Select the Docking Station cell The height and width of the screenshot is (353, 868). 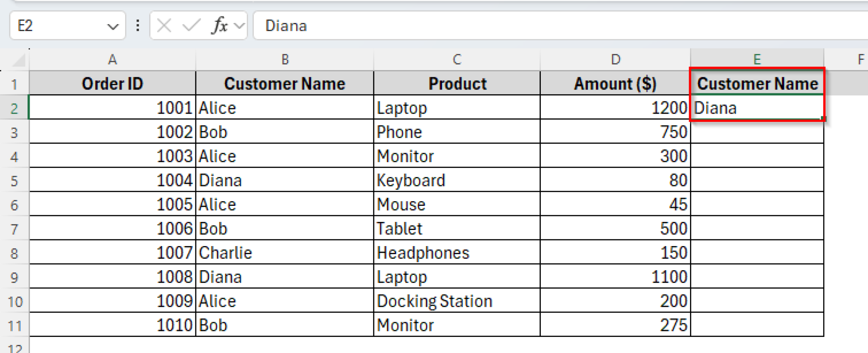point(456,301)
